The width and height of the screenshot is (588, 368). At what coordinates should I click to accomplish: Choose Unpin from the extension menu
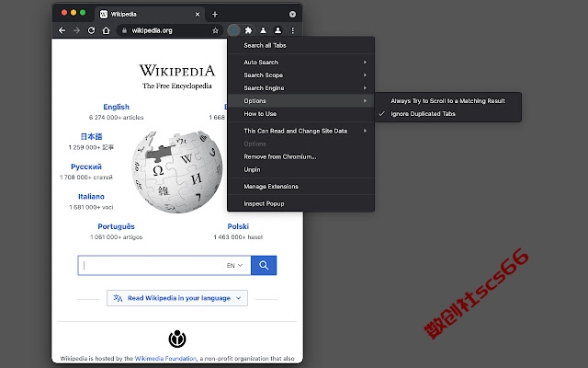coord(300,169)
